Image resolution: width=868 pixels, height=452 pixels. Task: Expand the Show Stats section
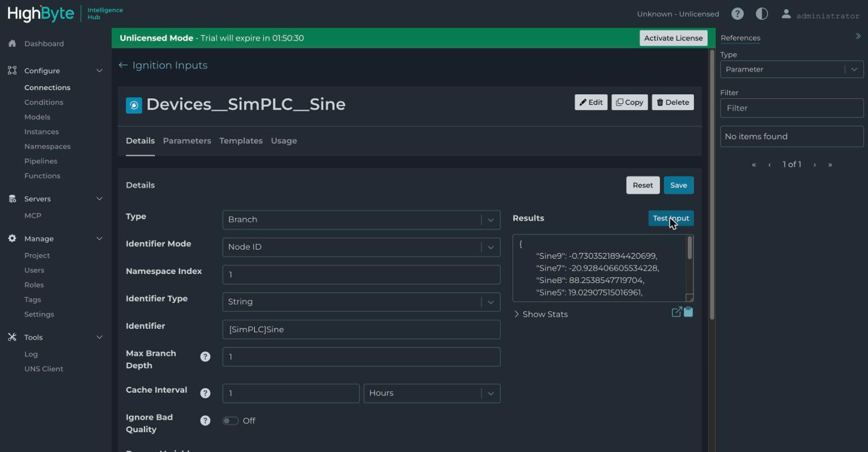point(541,314)
